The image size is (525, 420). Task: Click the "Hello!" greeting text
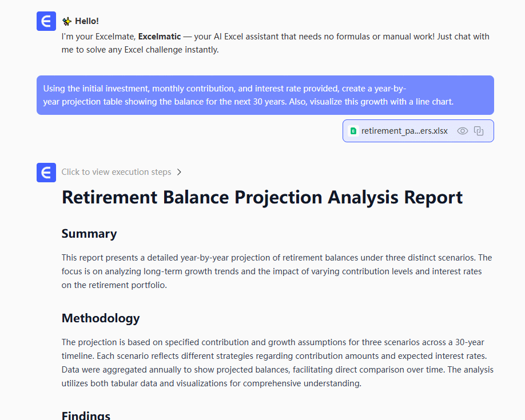coord(87,21)
